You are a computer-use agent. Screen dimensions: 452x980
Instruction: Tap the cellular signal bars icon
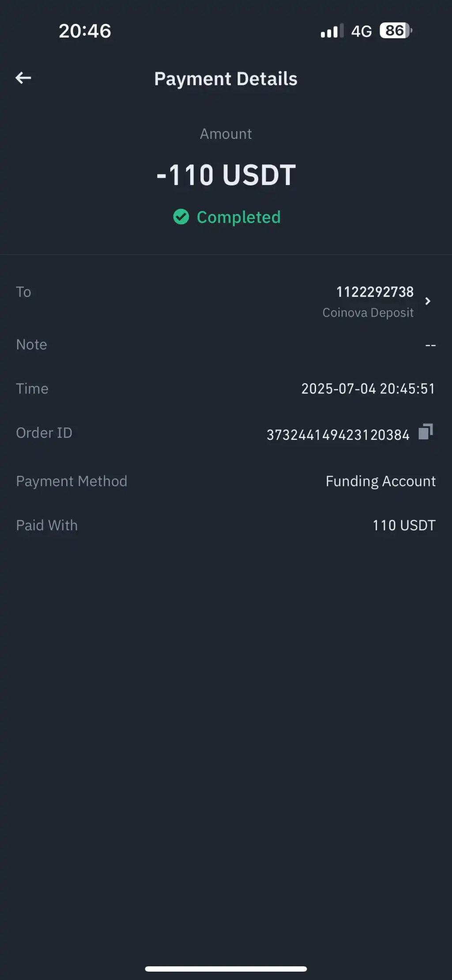[331, 31]
